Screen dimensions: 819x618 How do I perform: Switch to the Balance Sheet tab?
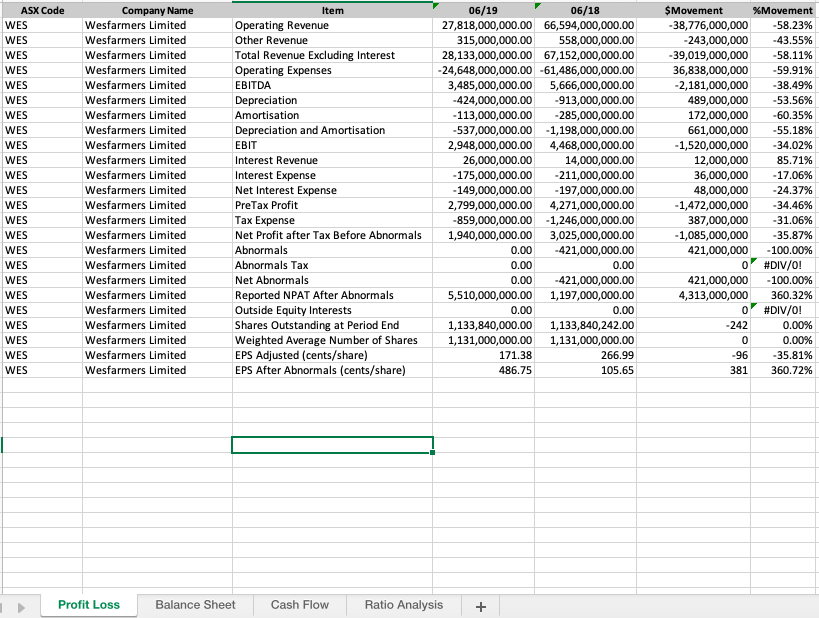pos(195,605)
